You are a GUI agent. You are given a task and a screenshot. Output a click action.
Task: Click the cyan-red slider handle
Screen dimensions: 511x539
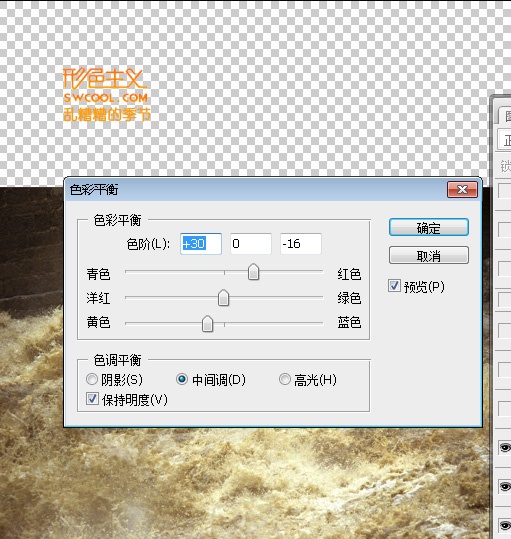(x=253, y=272)
